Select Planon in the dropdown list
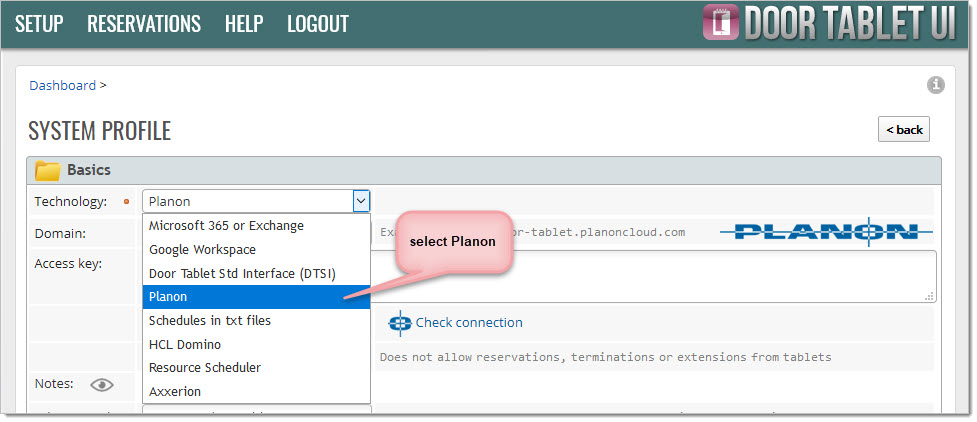The width and height of the screenshot is (977, 422). (x=257, y=297)
